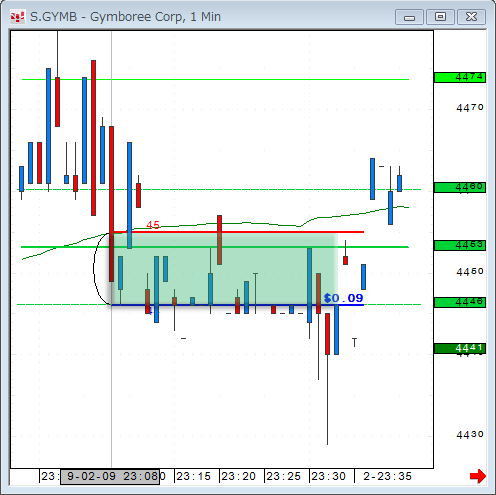Click the 9-02-09 23:08 cursor time box

[110, 476]
